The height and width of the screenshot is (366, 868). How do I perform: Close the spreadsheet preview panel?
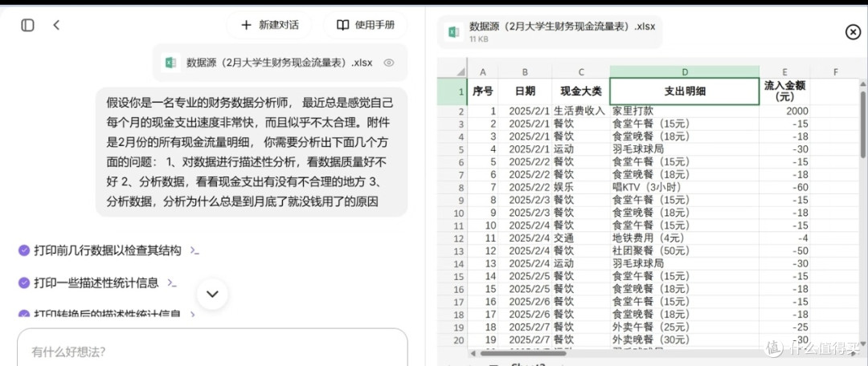tap(853, 32)
